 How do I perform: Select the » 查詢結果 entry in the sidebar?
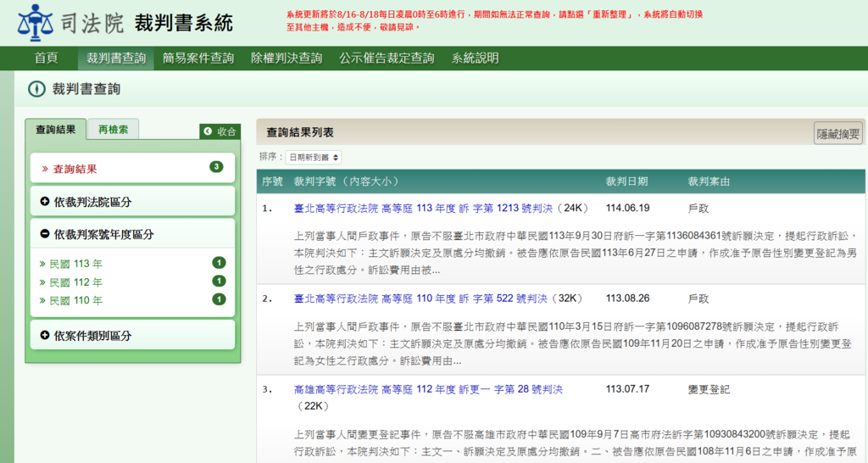coord(133,169)
